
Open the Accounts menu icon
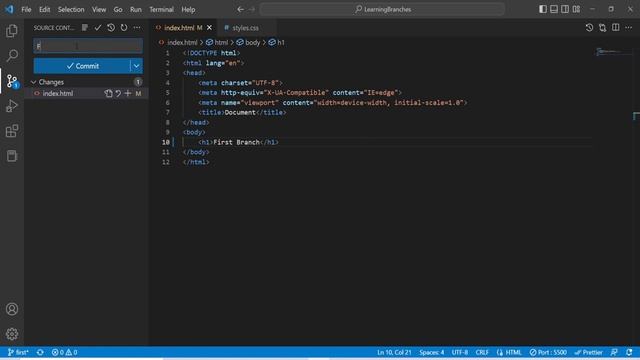pos(12,309)
